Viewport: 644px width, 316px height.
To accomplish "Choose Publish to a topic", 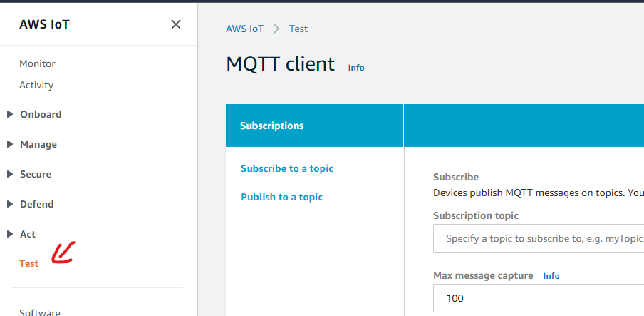I will tap(281, 197).
